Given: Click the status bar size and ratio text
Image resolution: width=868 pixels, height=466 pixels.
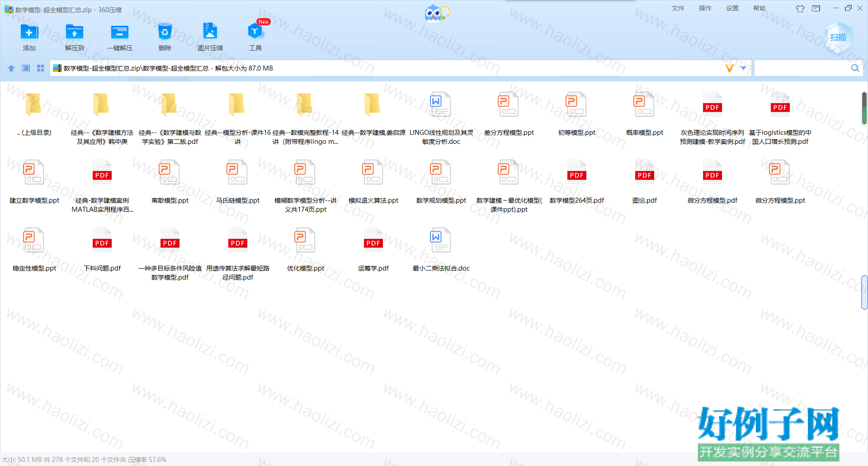Looking at the screenshot, I should [x=84, y=460].
